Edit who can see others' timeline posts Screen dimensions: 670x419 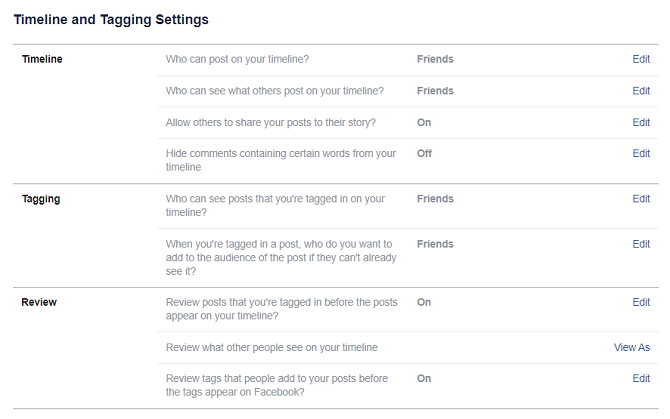(641, 91)
